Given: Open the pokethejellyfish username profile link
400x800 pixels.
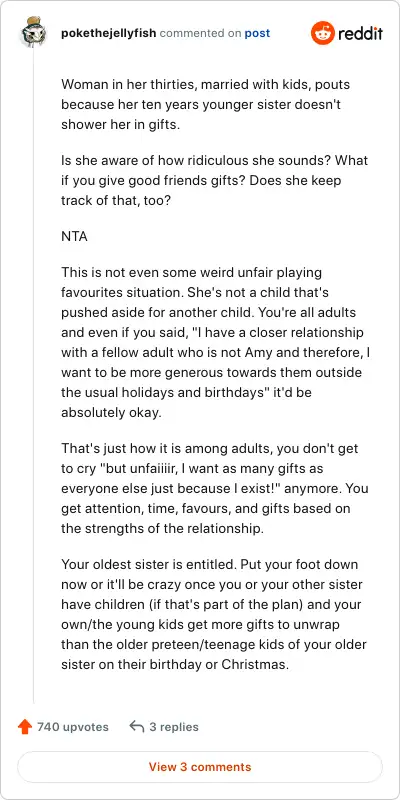Looking at the screenshot, I should [109, 34].
